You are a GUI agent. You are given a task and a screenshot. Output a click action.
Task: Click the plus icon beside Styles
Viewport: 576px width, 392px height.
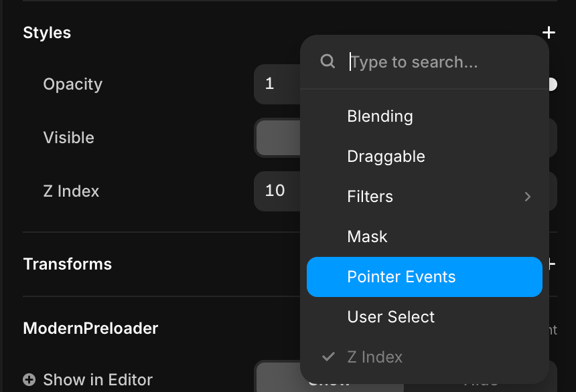[x=549, y=33]
